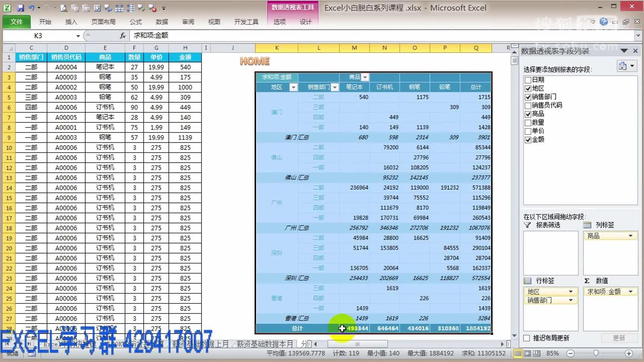Open the 求和项:金额 values dropdown

pyautogui.click(x=631, y=292)
